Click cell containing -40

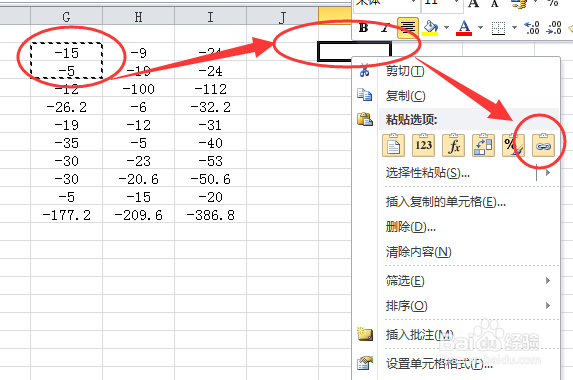[x=210, y=143]
